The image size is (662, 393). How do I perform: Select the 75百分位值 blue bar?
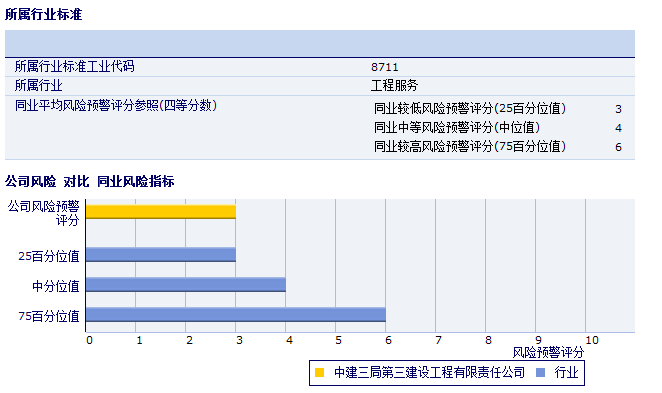pos(236,315)
